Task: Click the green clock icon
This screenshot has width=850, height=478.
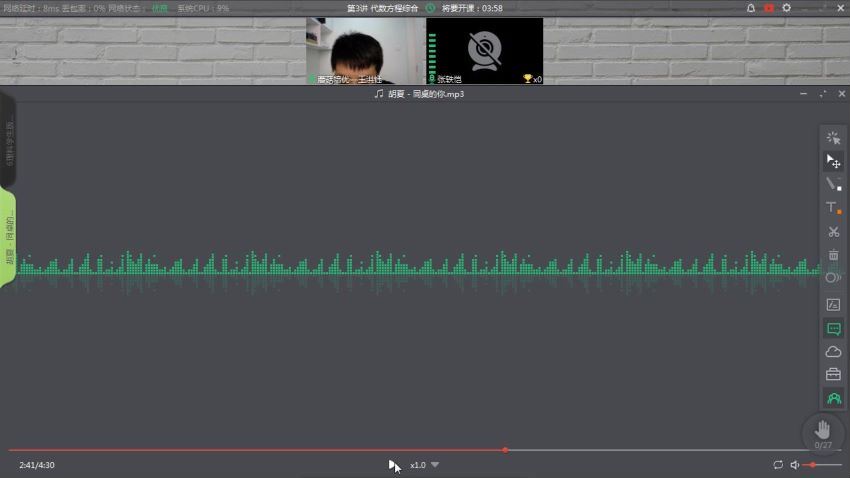Action: pos(430,8)
